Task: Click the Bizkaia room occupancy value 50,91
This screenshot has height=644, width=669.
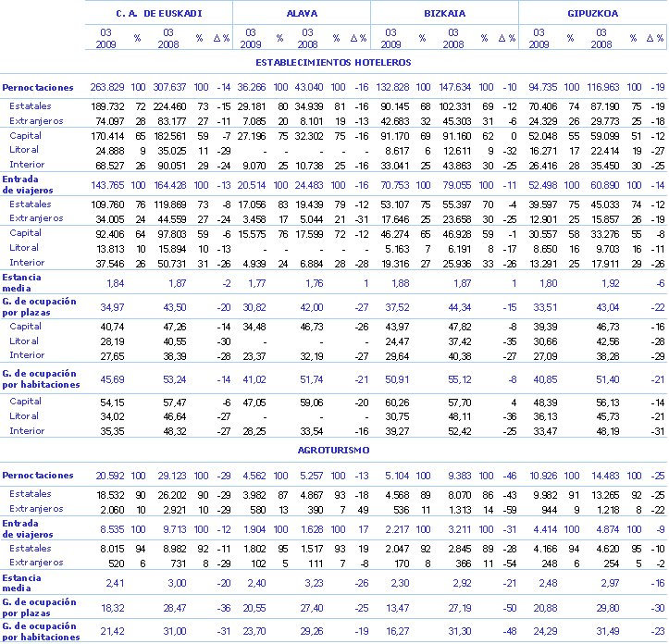Action: 397,379
